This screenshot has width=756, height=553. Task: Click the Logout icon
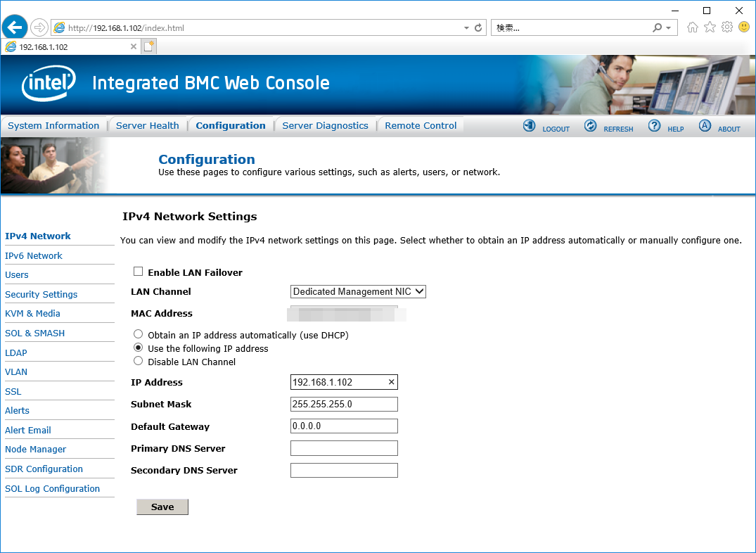[530, 126]
